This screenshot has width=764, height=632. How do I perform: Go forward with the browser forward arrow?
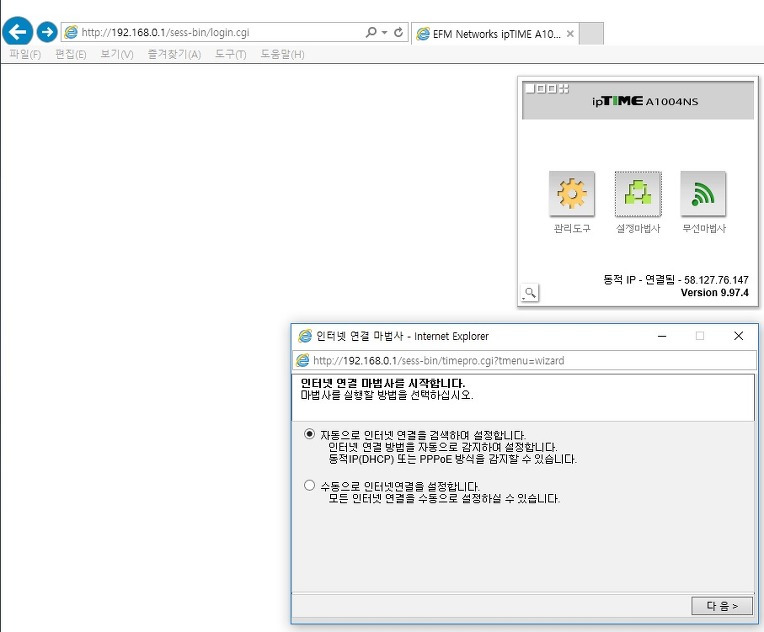(x=47, y=32)
